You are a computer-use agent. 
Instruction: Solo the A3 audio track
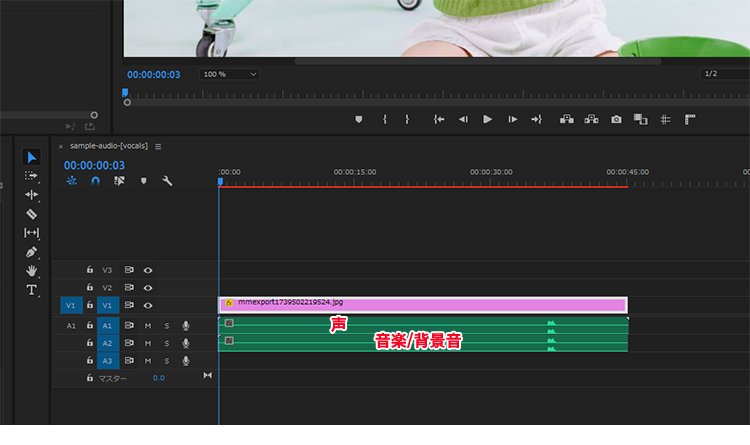(167, 361)
